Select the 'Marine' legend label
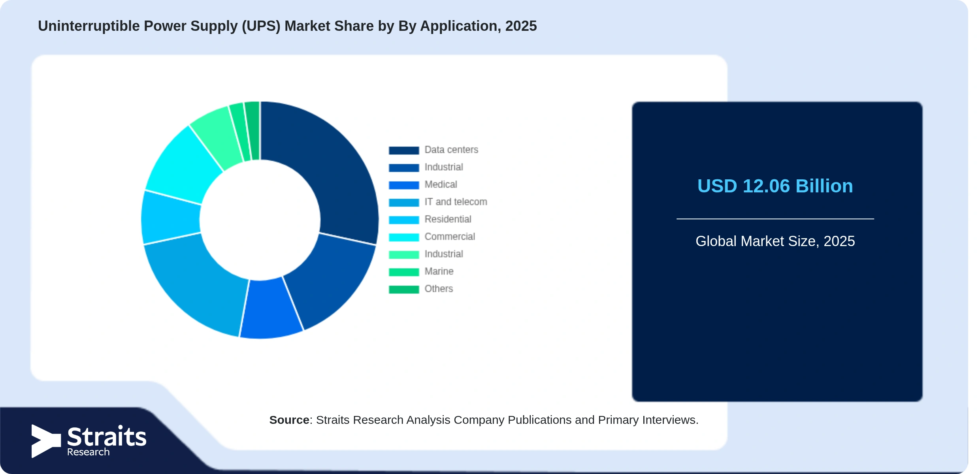980x474 pixels. [x=439, y=271]
